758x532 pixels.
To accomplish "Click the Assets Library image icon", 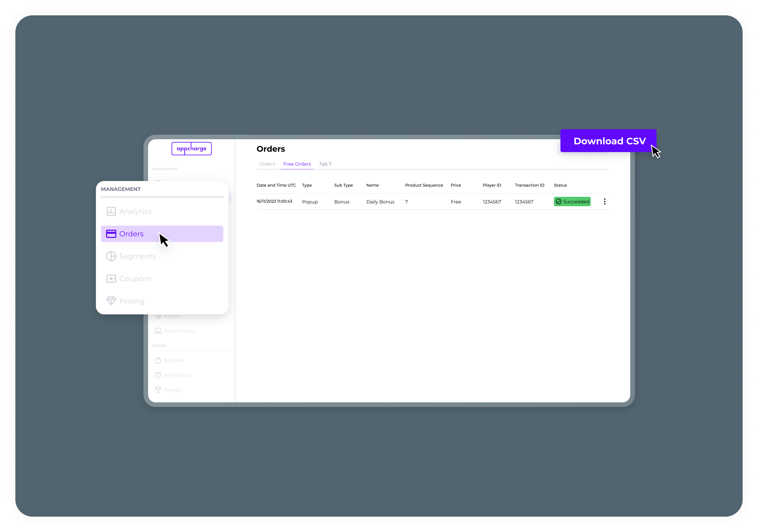I will (x=158, y=331).
